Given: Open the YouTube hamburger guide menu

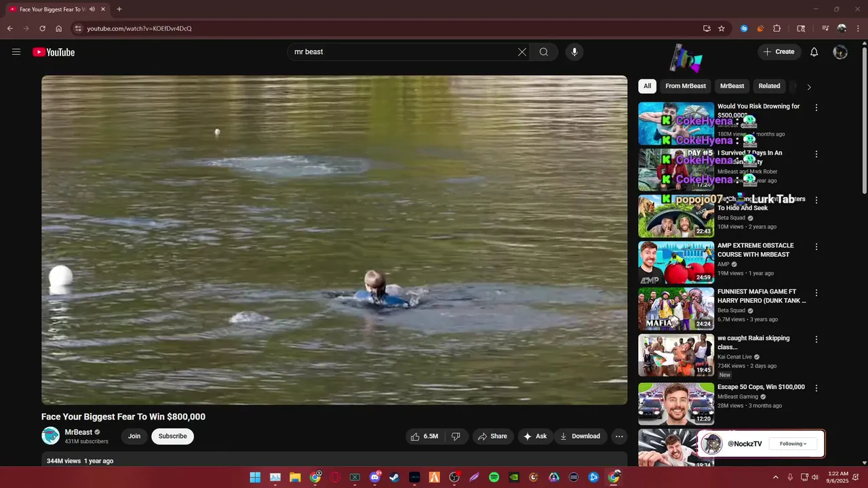Looking at the screenshot, I should [x=16, y=52].
